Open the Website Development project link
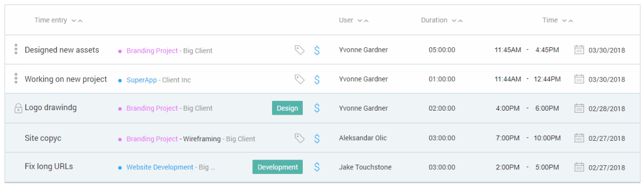 point(160,167)
